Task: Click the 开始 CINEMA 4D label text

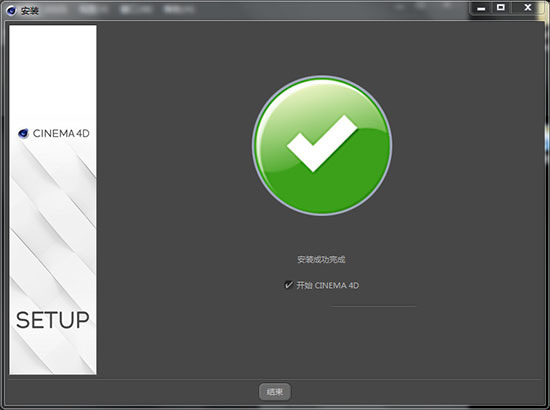Action: click(x=328, y=285)
